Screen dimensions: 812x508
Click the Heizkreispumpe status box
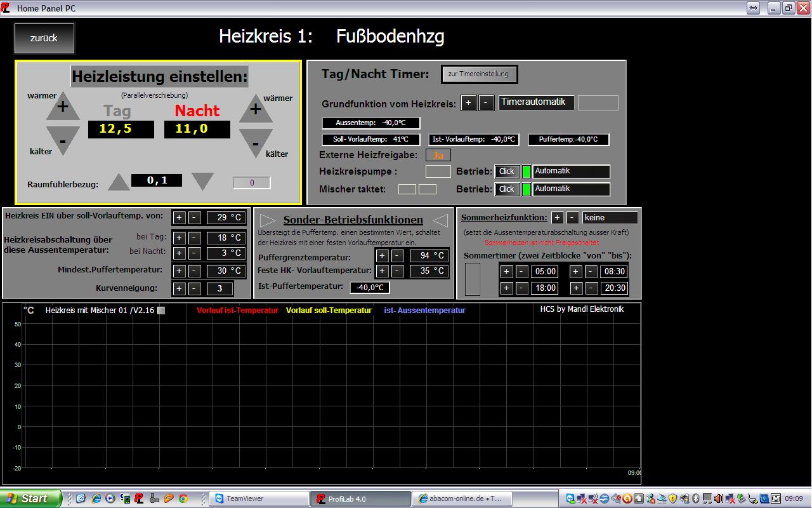coord(438,171)
